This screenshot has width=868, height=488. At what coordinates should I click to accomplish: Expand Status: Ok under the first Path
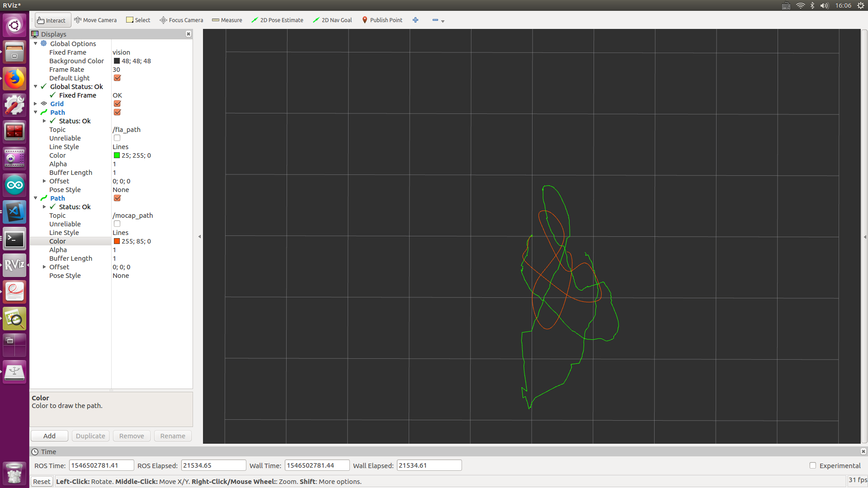coord(44,121)
